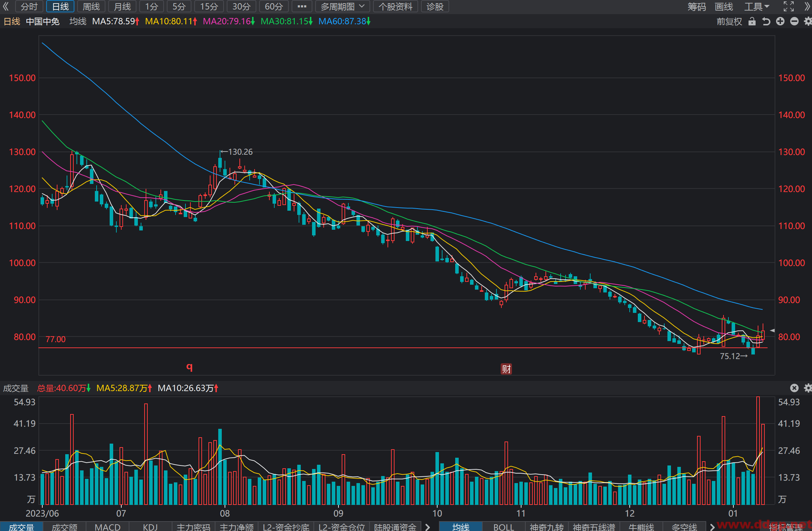Click the lock icon beside 前复权
The image size is (812, 531).
tap(752, 21)
